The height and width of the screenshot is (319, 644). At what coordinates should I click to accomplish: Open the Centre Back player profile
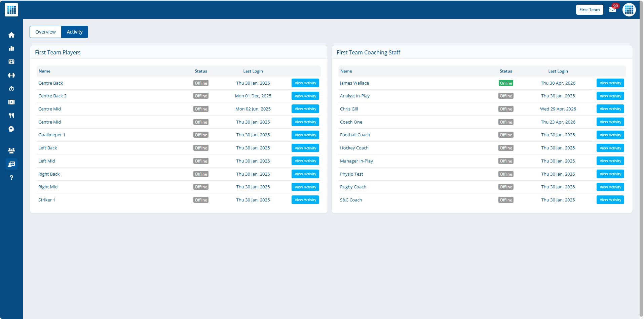tap(50, 83)
